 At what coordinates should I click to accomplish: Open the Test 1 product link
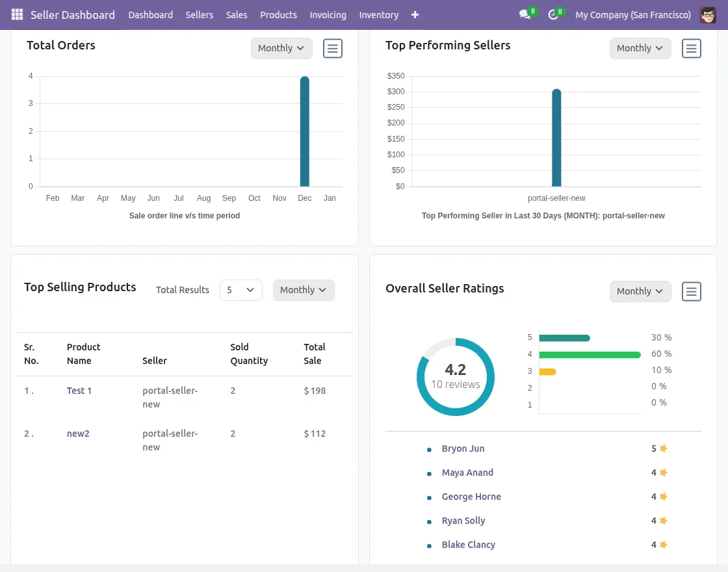click(79, 391)
